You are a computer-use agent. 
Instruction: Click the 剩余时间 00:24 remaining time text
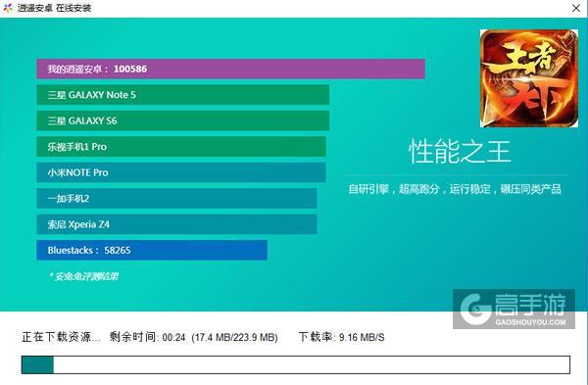pyautogui.click(x=147, y=337)
